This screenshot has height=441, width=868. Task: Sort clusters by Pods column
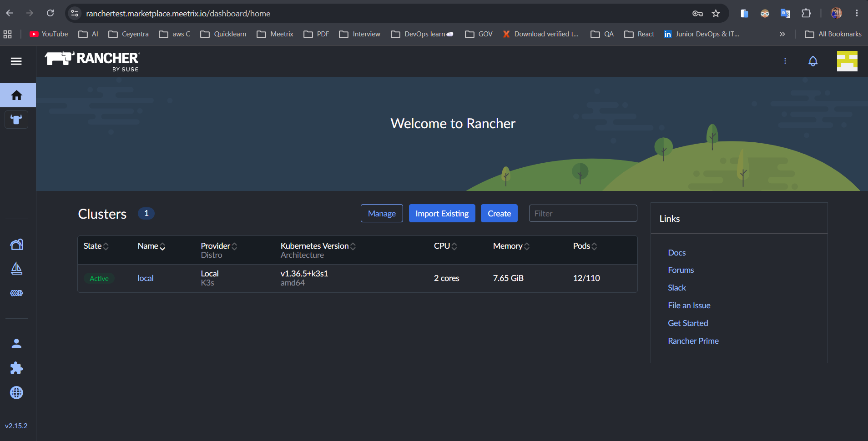pyautogui.click(x=585, y=246)
